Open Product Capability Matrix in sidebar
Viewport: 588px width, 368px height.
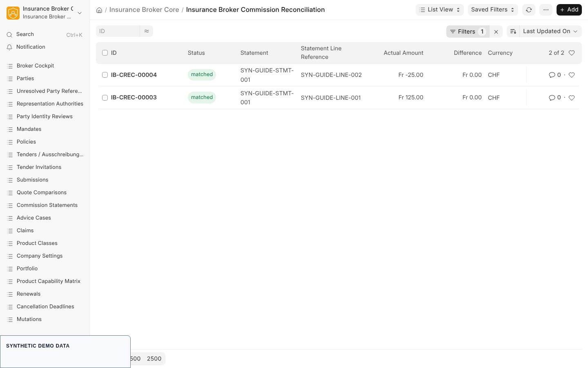[x=45, y=281]
